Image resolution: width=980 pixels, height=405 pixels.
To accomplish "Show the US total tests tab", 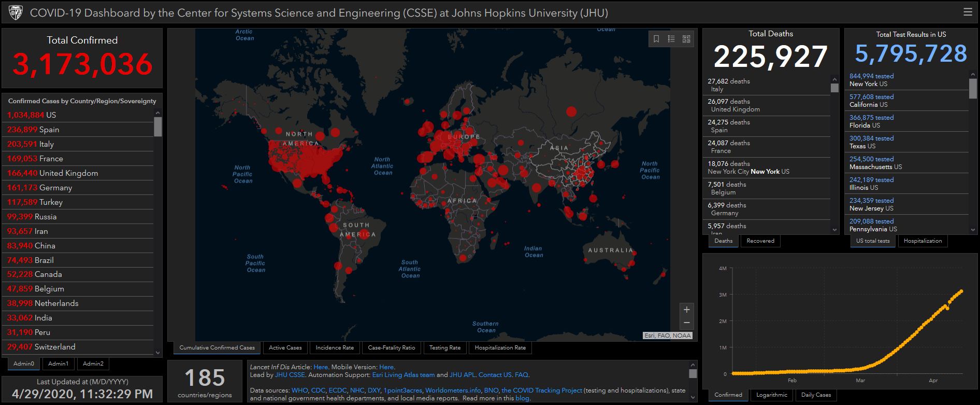I will point(873,241).
